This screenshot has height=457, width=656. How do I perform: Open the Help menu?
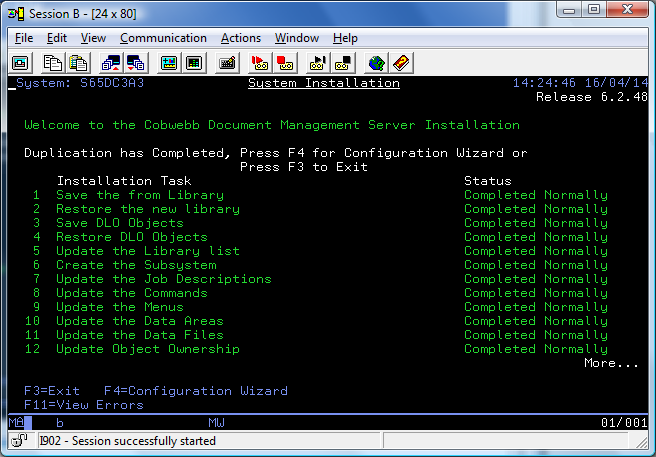tap(345, 38)
